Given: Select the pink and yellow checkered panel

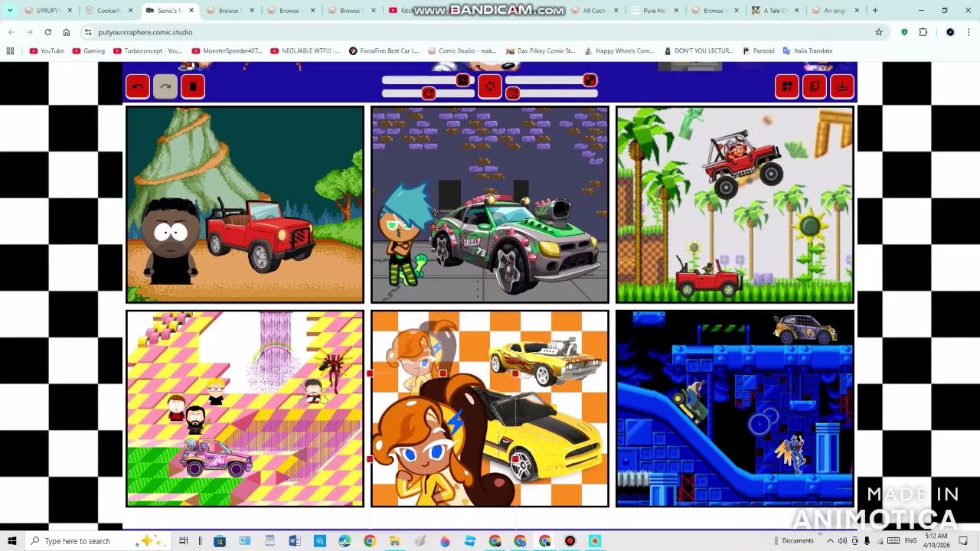Looking at the screenshot, I should [245, 409].
